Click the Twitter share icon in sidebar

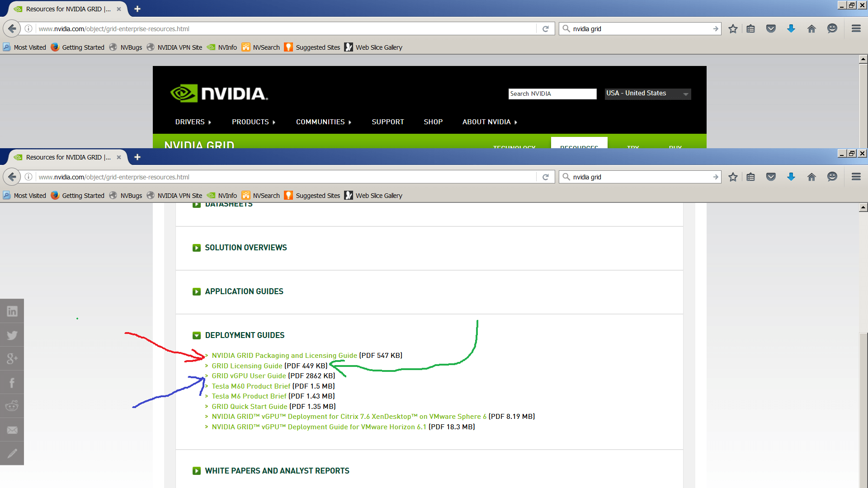12,335
